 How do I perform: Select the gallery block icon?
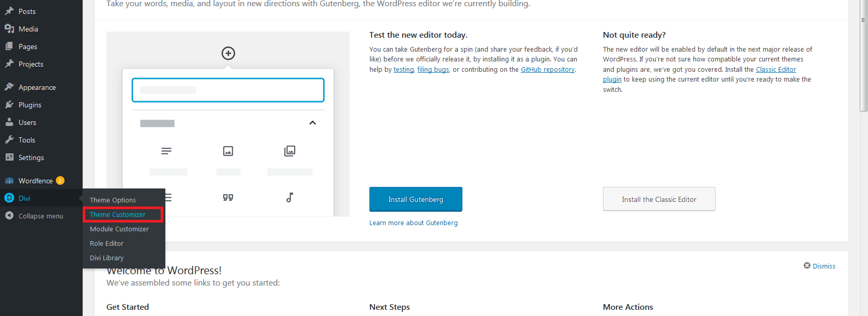[x=290, y=151]
